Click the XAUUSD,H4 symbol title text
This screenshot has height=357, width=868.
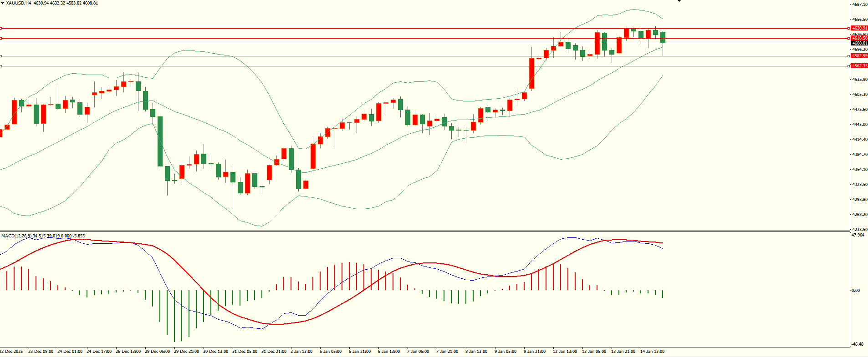click(x=19, y=3)
